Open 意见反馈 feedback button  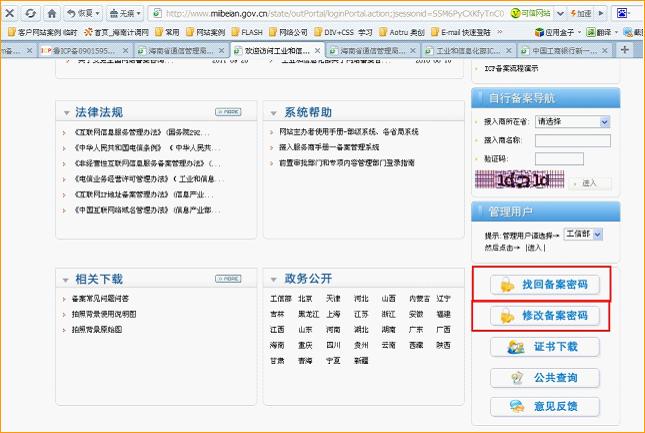tap(546, 408)
